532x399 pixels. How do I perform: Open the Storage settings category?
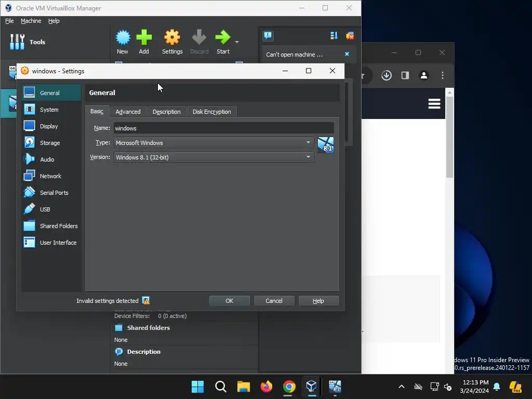click(x=51, y=142)
